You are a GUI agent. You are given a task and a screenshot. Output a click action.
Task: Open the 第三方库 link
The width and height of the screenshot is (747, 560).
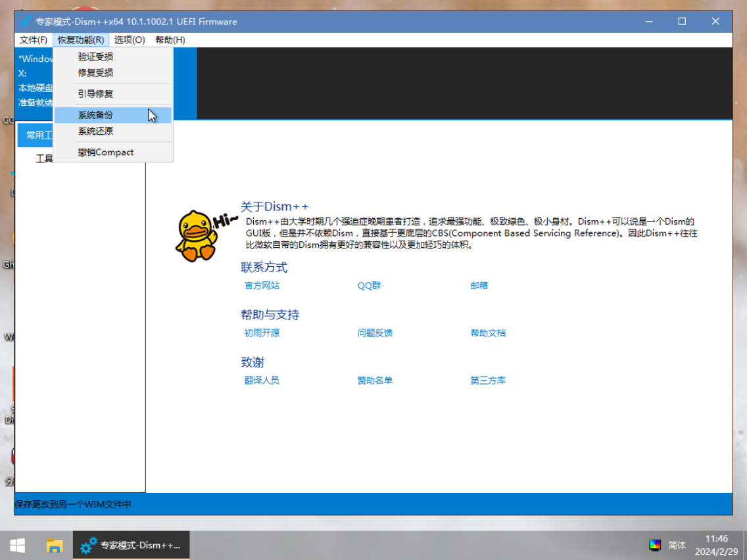[x=488, y=381]
